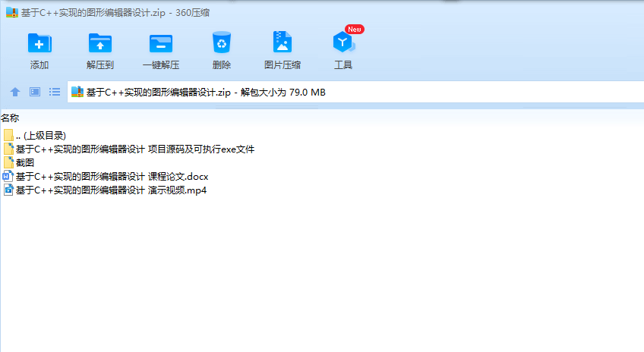Viewport: 644px width, 352px height.
Task: Click the 360压缩 app icon in title bar
Action: click(x=12, y=12)
